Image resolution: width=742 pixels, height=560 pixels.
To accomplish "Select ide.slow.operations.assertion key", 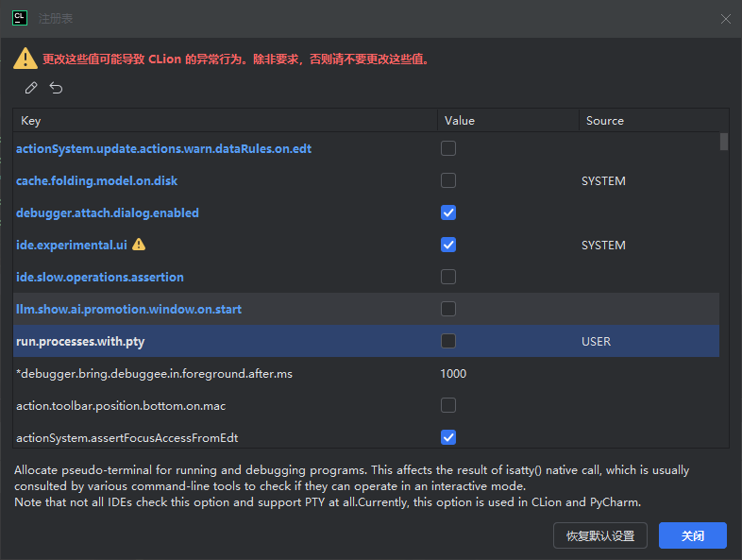I will 100,277.
